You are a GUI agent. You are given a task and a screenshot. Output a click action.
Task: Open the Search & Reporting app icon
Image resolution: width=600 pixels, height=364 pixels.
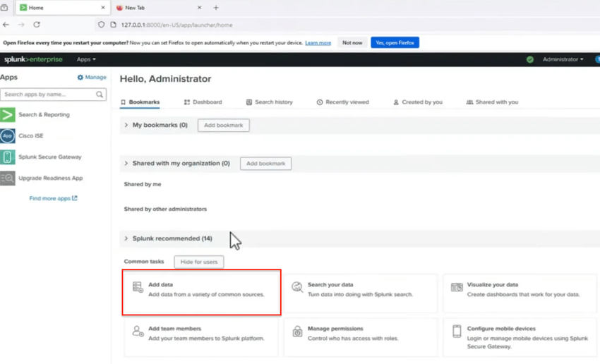[x=7, y=115]
